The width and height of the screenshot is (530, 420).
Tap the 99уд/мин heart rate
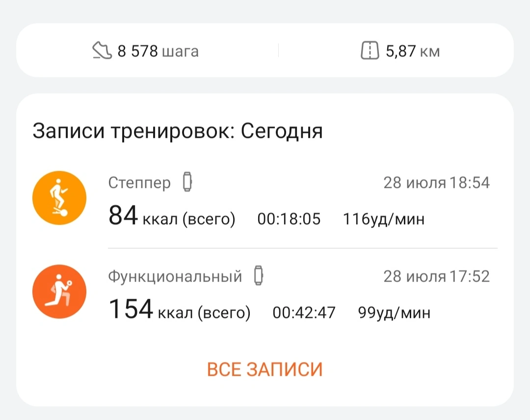(x=394, y=313)
